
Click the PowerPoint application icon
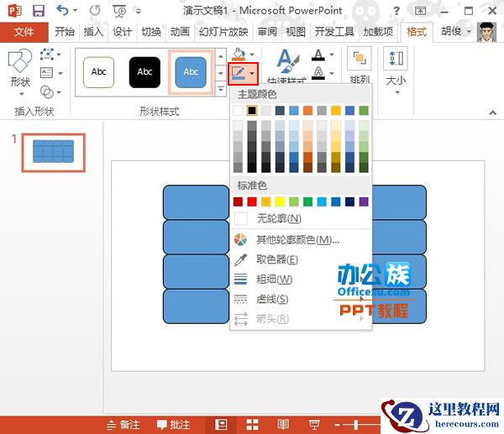pos(14,11)
